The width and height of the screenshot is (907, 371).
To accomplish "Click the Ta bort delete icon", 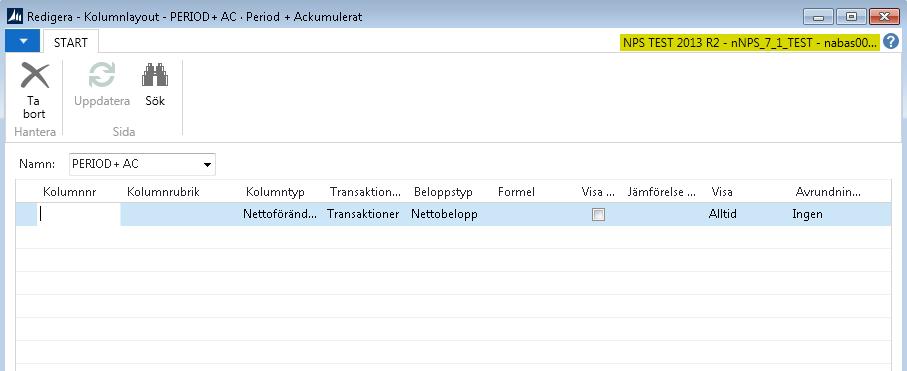I will click(35, 76).
